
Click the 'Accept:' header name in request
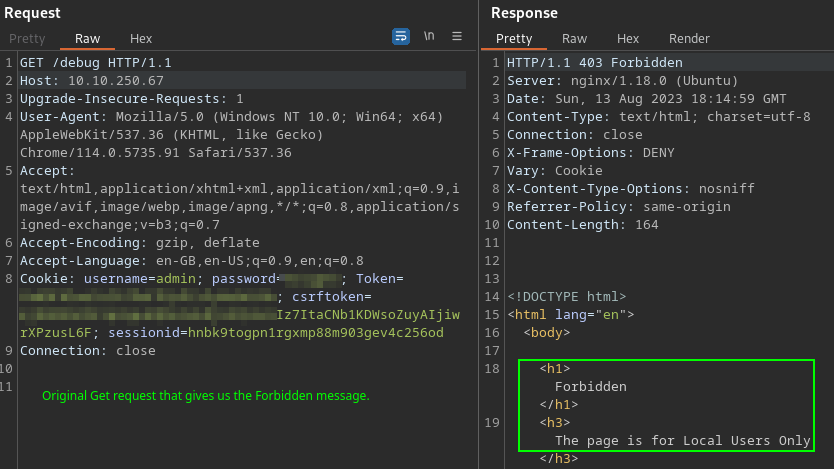(47, 171)
